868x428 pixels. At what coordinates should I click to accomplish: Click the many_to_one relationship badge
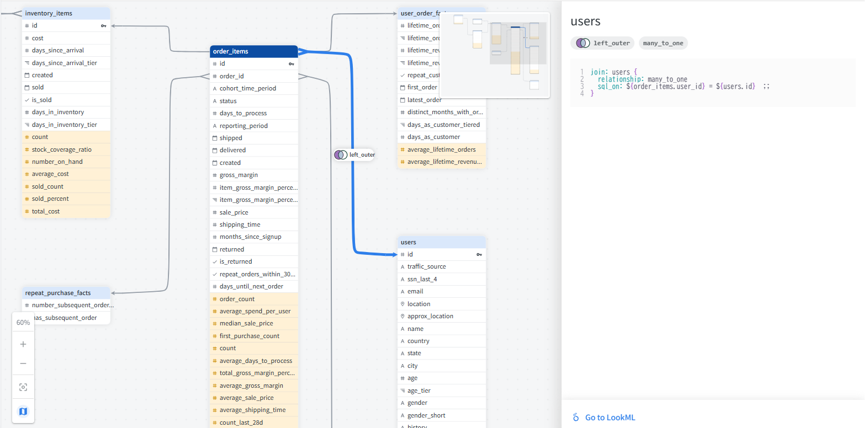[x=663, y=43]
